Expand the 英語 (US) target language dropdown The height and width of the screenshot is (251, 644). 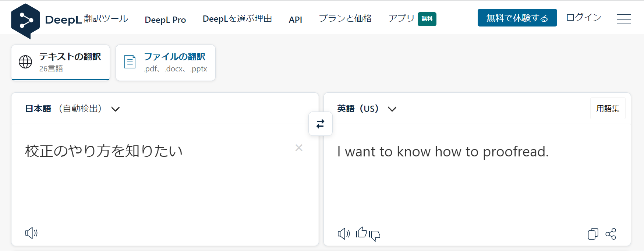tap(367, 109)
